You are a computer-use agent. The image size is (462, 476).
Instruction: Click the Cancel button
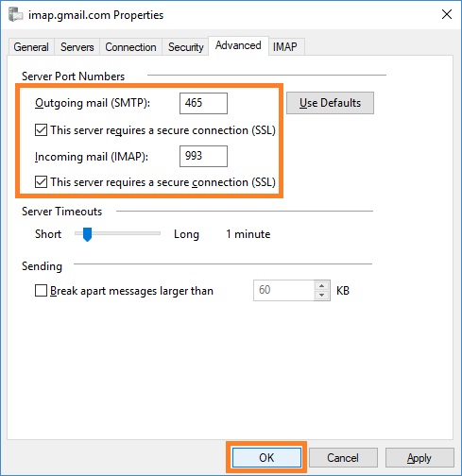pyautogui.click(x=343, y=458)
